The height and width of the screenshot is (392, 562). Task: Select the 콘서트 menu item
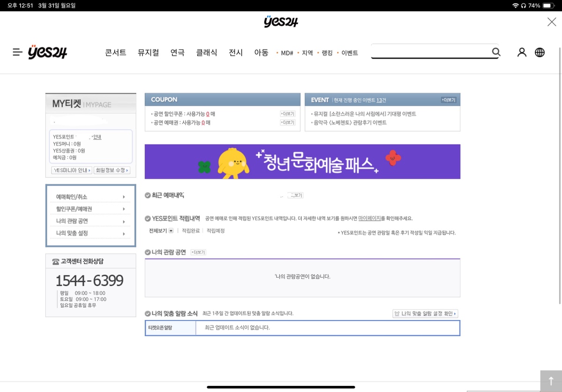[116, 53]
